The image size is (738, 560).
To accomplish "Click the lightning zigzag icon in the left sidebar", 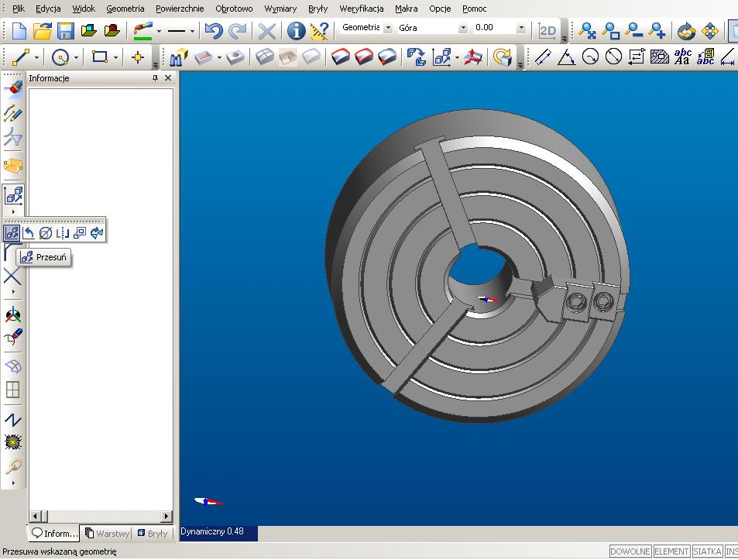I will click(x=12, y=419).
